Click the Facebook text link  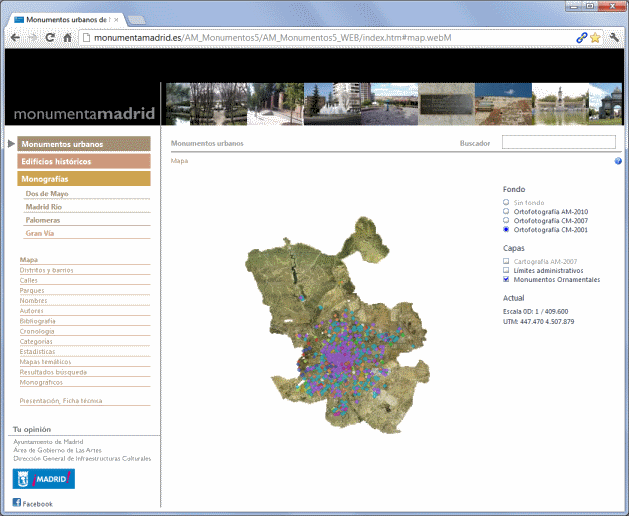[x=37, y=504]
